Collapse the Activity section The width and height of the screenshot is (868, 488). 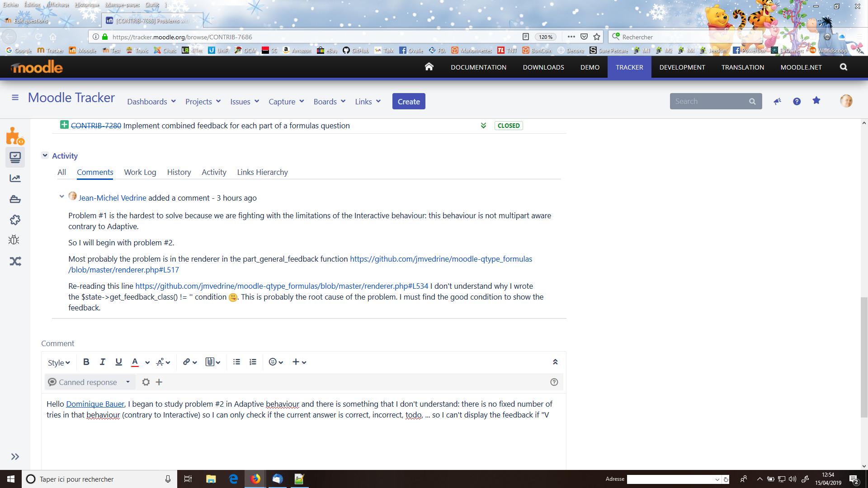point(45,155)
